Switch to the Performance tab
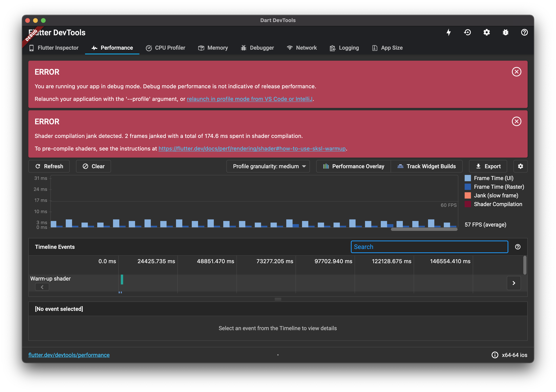 point(112,48)
